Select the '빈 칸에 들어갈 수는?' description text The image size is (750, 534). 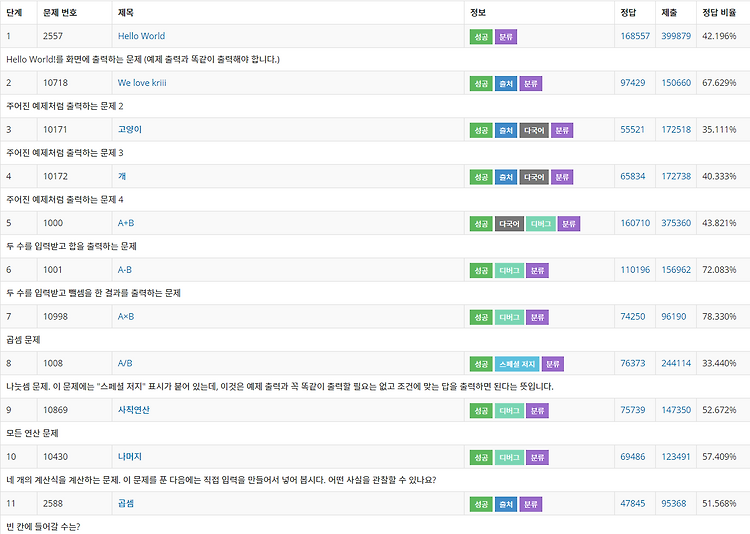(x=43, y=527)
